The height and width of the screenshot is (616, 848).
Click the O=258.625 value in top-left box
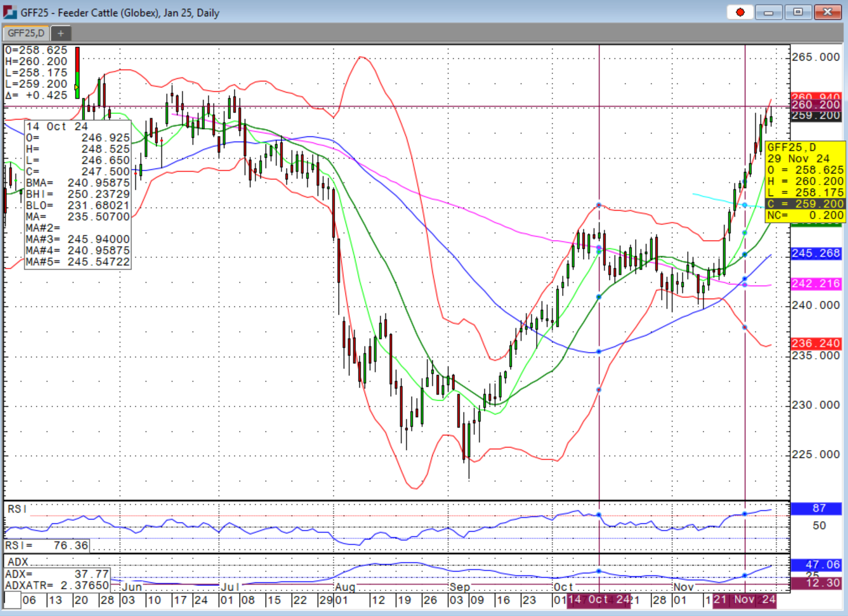36,50
